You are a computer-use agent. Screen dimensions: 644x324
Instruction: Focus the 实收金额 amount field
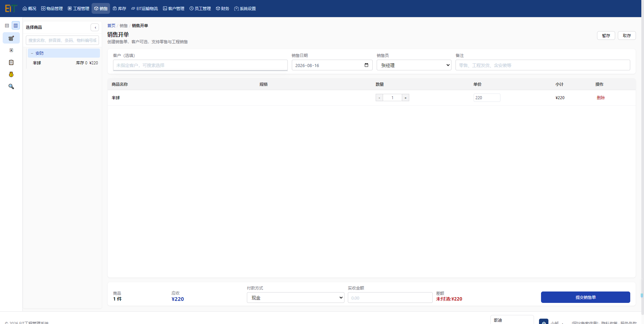pos(390,298)
